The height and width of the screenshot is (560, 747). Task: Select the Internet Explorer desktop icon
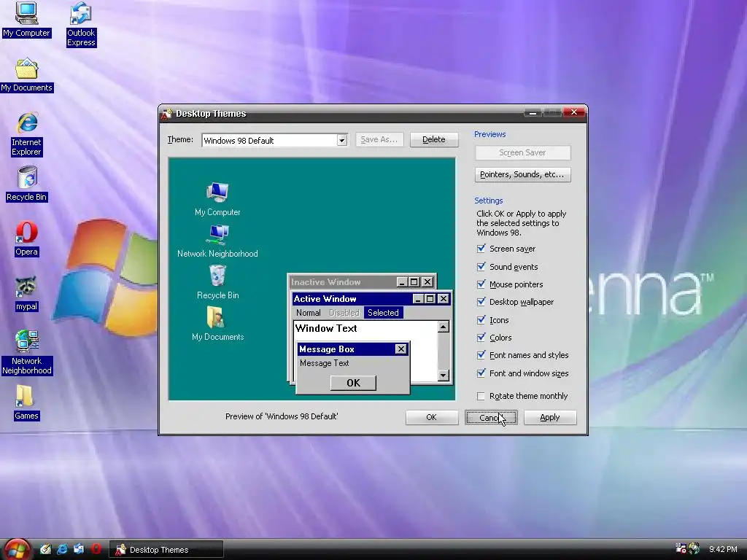27,134
